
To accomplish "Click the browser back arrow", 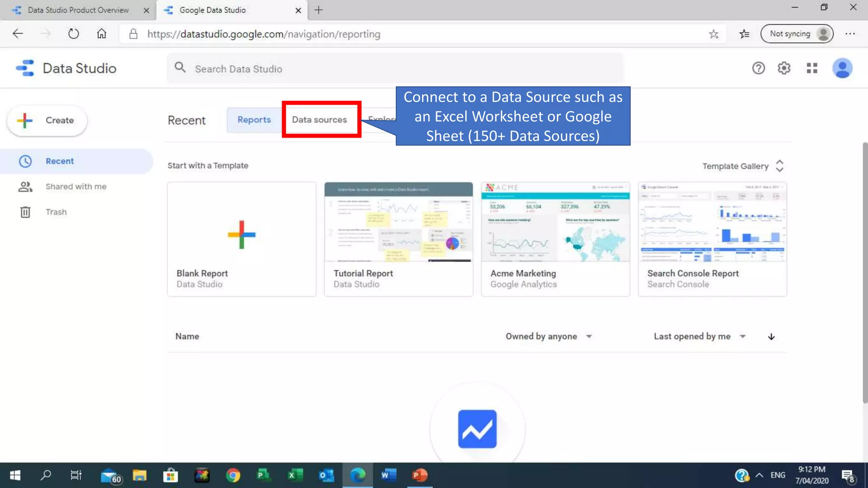I will coord(18,34).
